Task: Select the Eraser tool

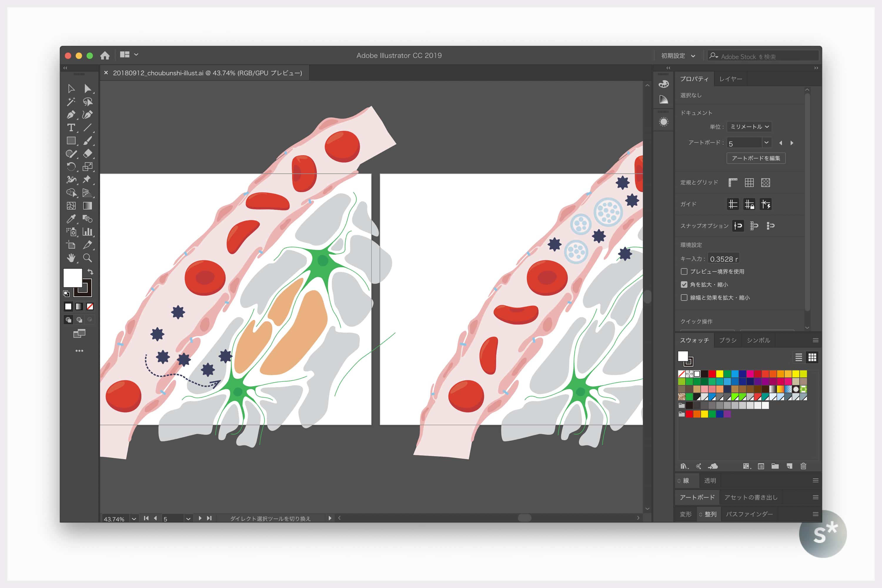Action: click(87, 153)
